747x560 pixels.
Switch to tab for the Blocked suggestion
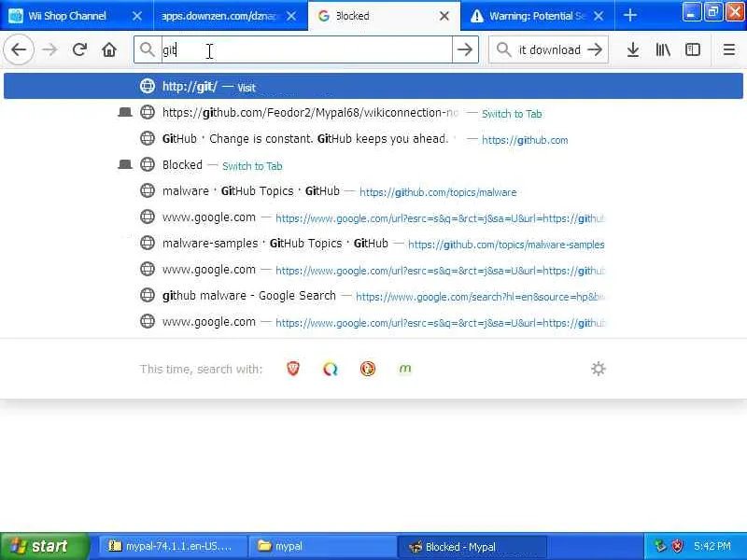click(x=373, y=165)
